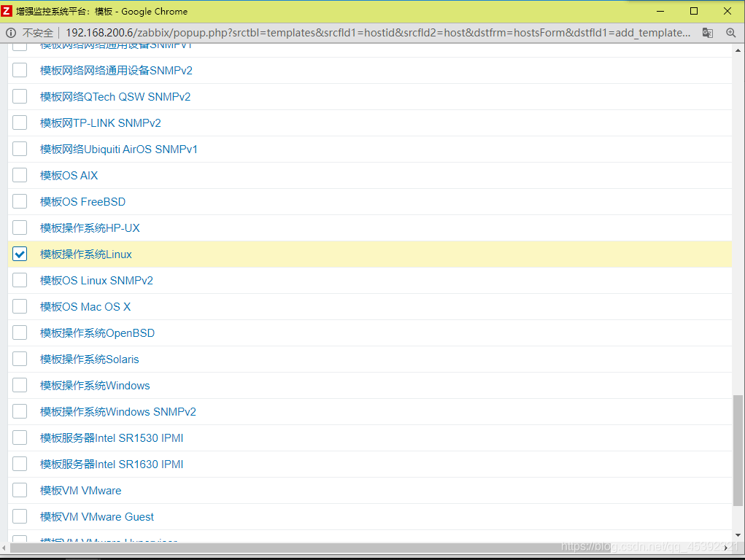Close the Chrome popup window
The image size is (745, 560).
point(727,11)
